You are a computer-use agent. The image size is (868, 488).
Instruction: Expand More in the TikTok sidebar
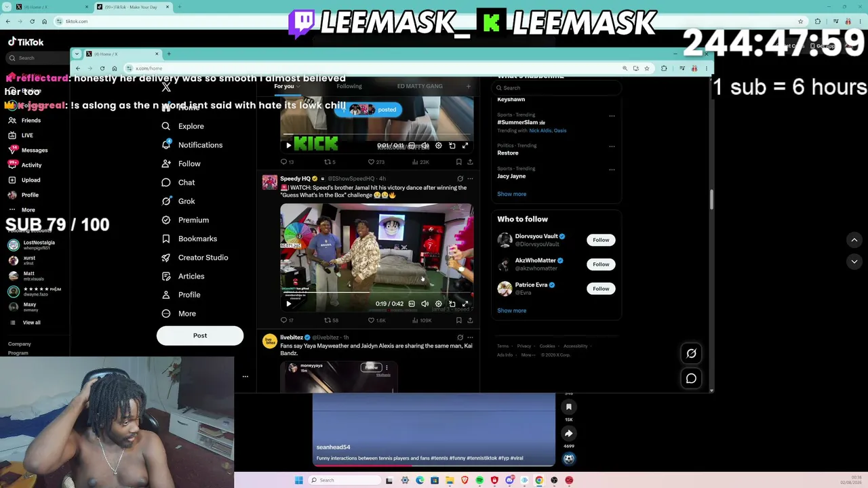point(22,210)
